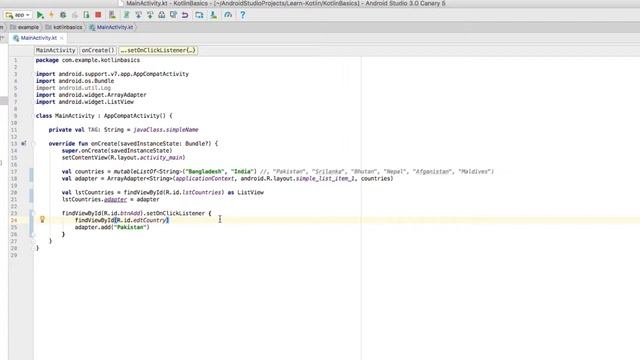Image resolution: width=640 pixels, height=360 pixels.
Task: Click the import AppCompatActivity line
Action: [112, 74]
